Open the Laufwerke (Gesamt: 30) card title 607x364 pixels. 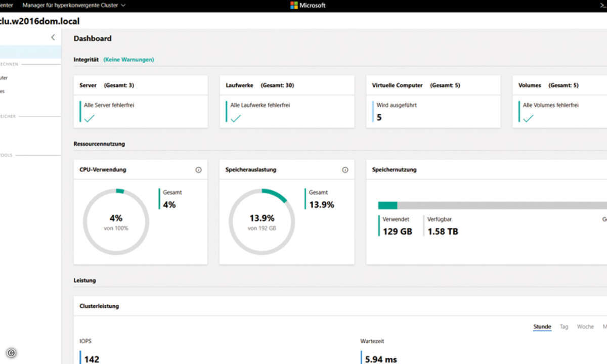point(259,85)
